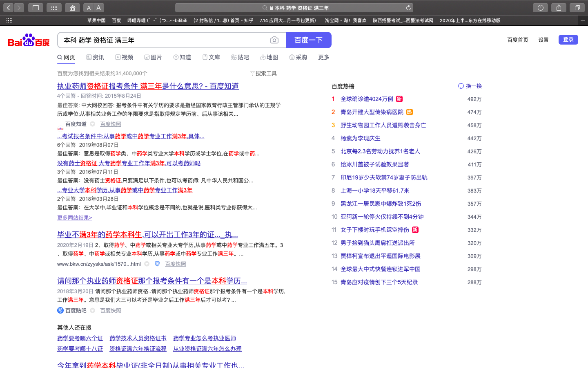Open the 知乎 bookmark in favorites bar
This screenshot has height=368, width=588.
point(223,20)
